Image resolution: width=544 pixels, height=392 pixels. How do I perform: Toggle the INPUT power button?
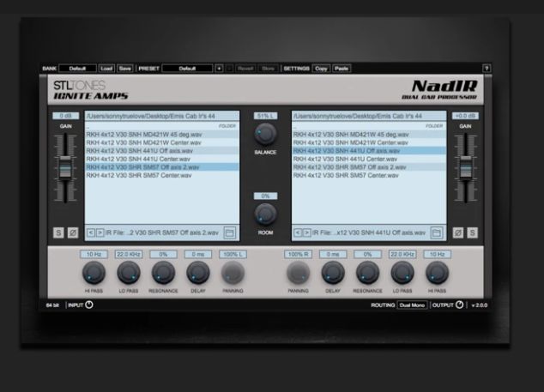(89, 305)
